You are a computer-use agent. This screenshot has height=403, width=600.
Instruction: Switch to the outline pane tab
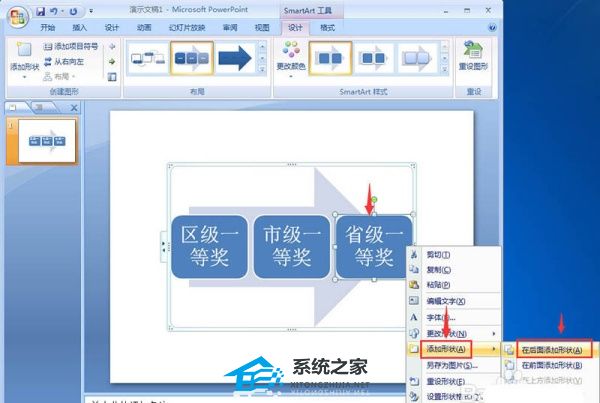41,108
